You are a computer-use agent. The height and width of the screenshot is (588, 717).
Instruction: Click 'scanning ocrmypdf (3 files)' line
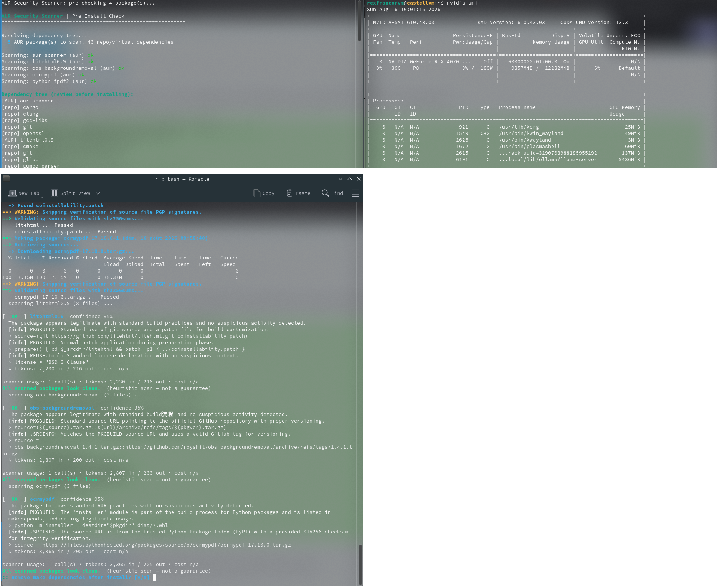[56, 486]
